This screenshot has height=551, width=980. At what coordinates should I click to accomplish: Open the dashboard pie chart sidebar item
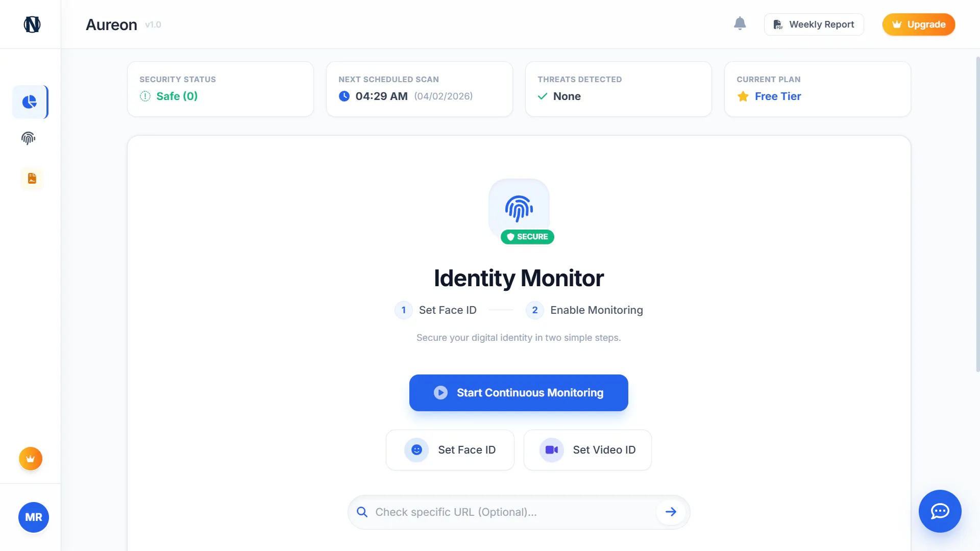tap(30, 102)
